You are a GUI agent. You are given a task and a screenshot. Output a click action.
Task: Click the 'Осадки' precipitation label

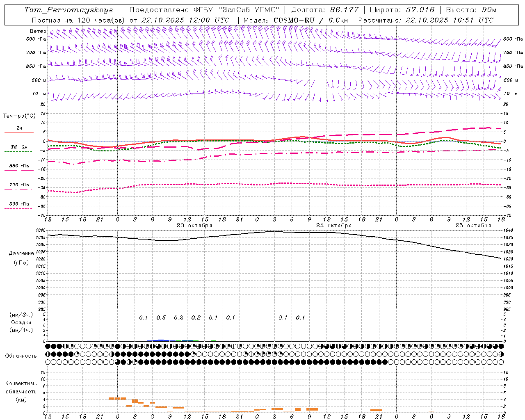21,322
